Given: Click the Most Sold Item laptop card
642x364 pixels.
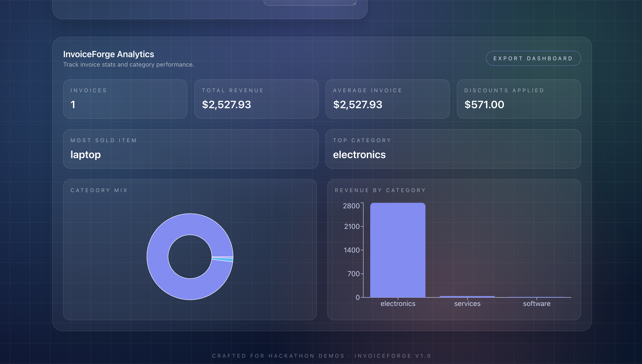Looking at the screenshot, I should [191, 149].
